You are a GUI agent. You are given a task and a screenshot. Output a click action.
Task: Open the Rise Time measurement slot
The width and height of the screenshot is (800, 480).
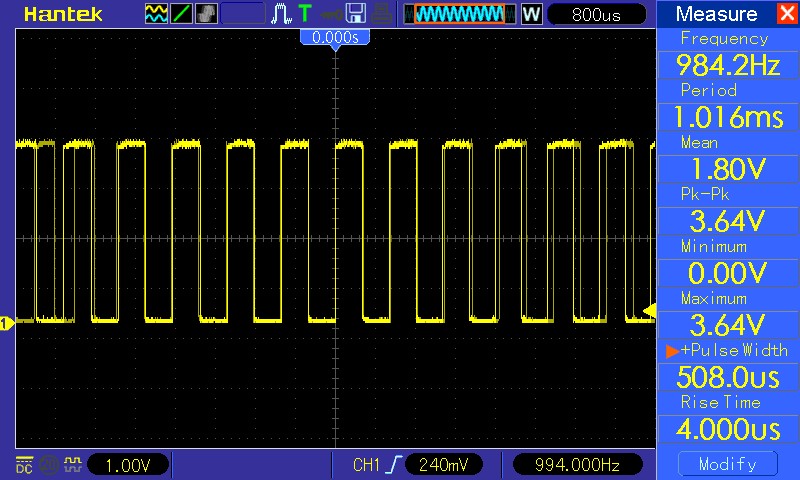[x=727, y=418]
